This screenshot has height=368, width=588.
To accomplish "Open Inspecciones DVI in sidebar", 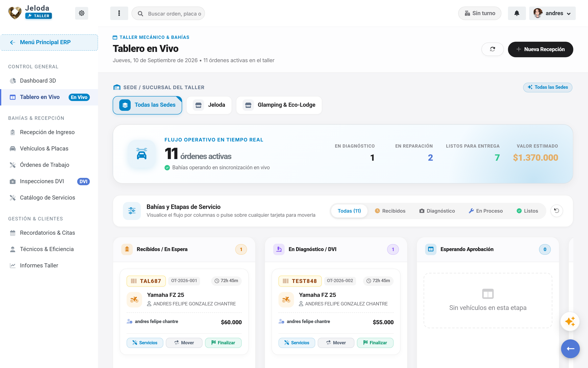I will click(x=49, y=181).
